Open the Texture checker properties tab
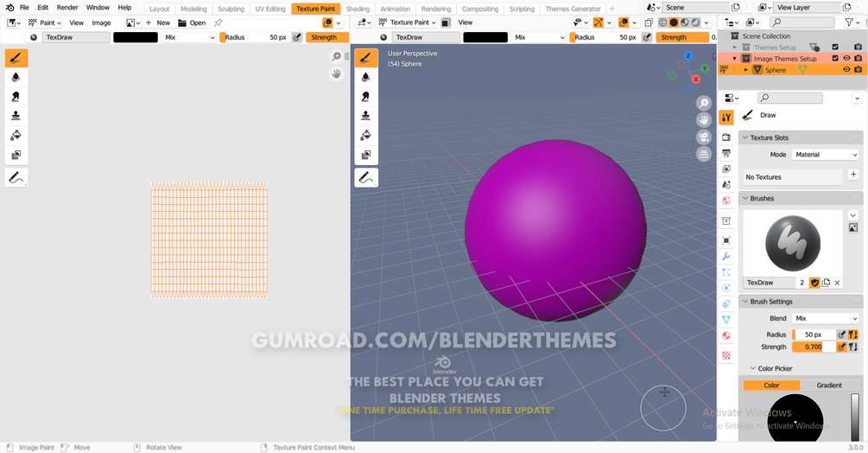Viewport: 868px width, 453px height. [726, 355]
